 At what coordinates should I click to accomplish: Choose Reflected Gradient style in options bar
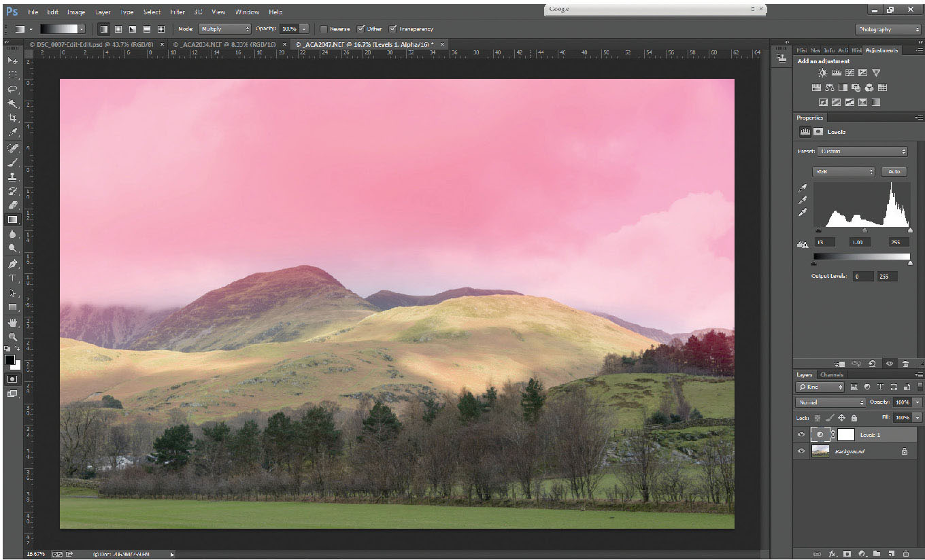click(147, 29)
